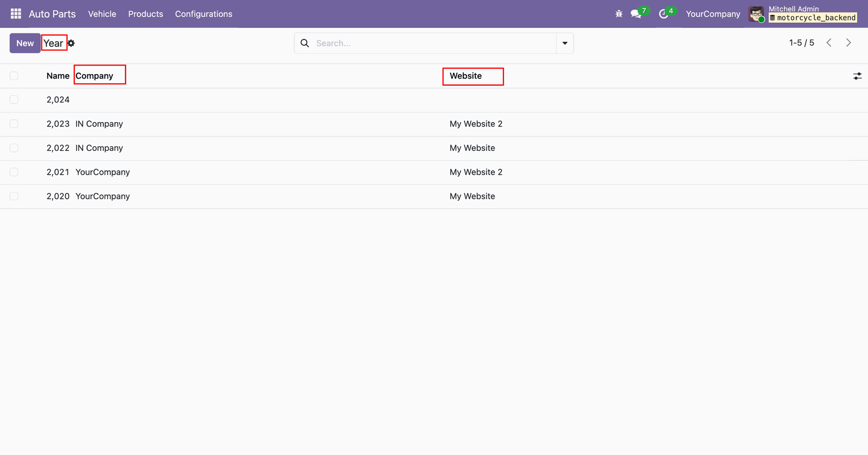Click the New button

(x=25, y=43)
